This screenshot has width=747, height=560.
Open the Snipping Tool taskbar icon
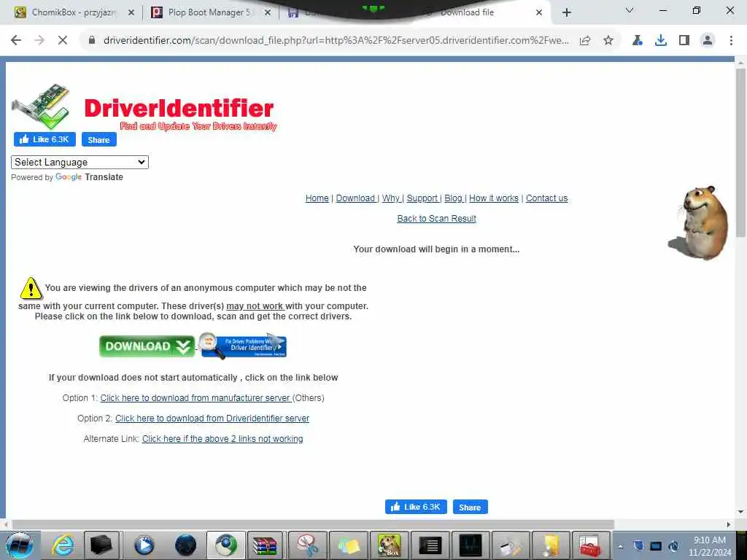[x=308, y=545]
